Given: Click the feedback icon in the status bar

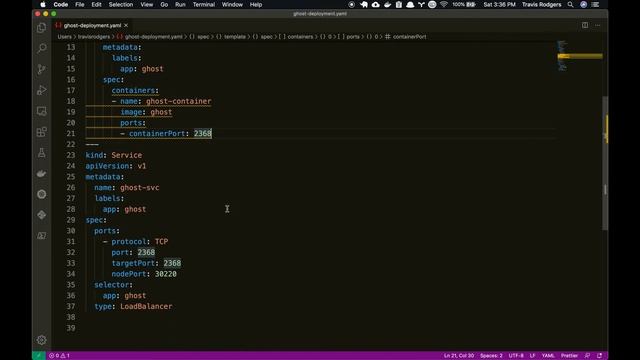Looking at the screenshot, I should click(587, 356).
